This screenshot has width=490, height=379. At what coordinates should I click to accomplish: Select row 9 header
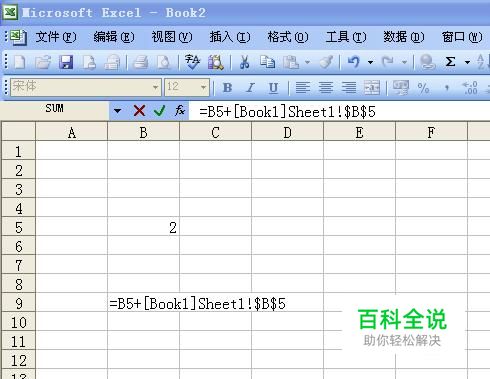click(19, 303)
